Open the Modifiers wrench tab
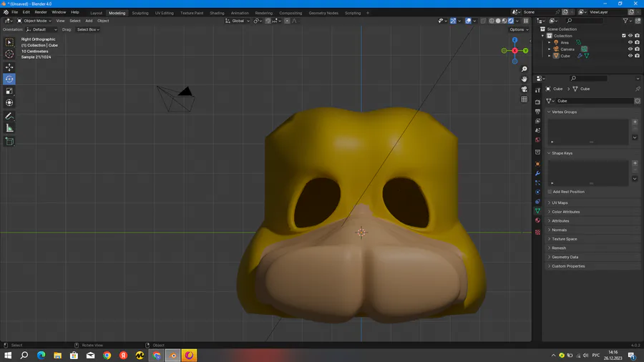The width and height of the screenshot is (644, 362). tap(537, 173)
